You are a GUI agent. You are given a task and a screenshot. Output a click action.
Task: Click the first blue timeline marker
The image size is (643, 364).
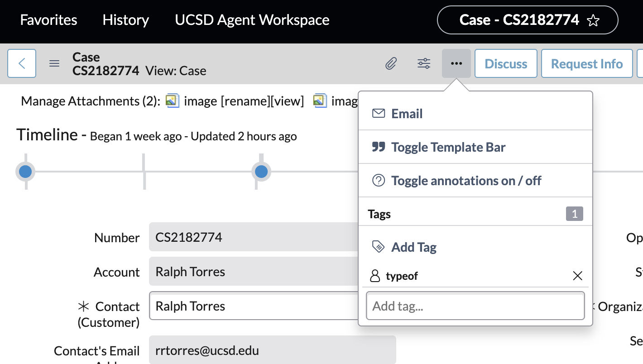(x=25, y=171)
